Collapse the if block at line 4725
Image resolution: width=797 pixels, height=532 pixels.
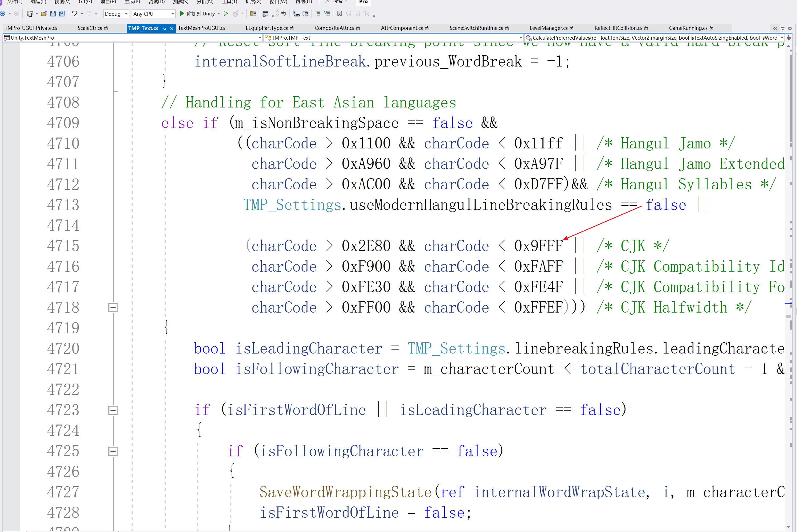pyautogui.click(x=113, y=451)
